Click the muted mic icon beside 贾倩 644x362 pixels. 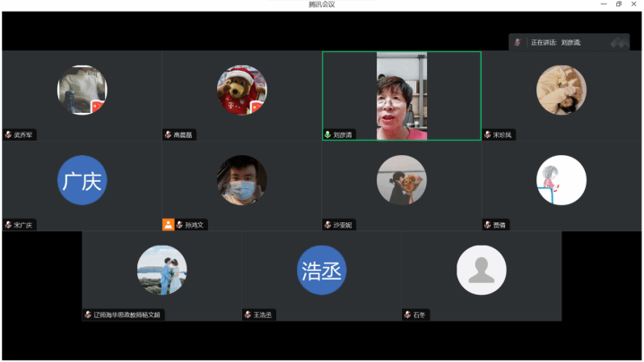(x=488, y=225)
